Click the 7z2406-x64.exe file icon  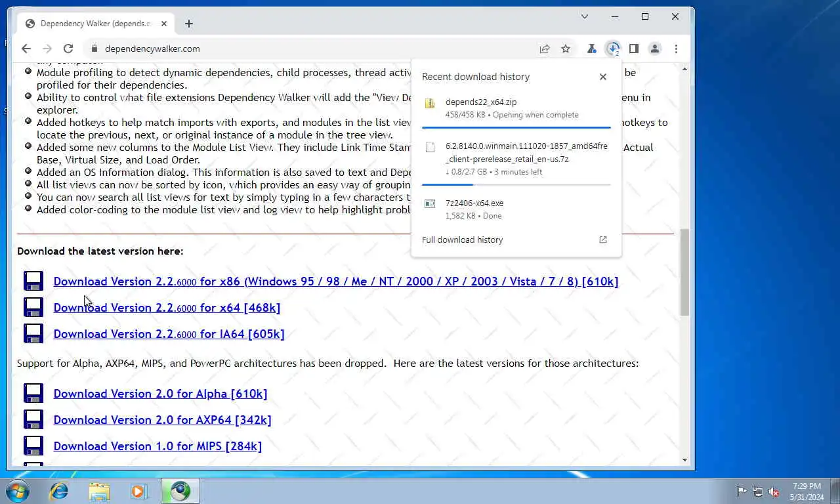point(430,204)
